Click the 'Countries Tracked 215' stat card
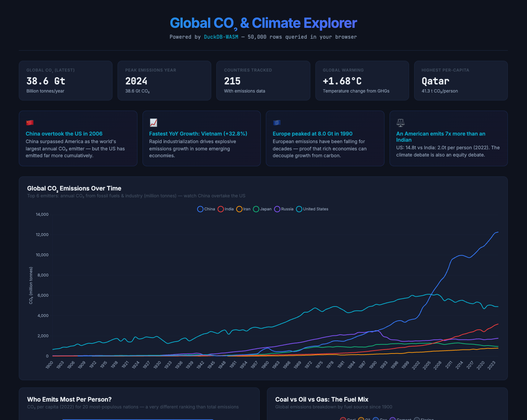The image size is (527, 420). (263, 81)
